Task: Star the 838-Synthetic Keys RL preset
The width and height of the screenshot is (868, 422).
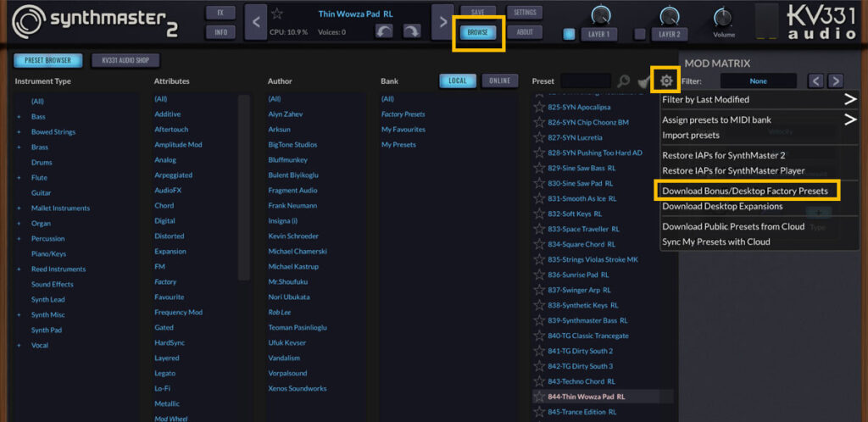Action: coord(539,305)
